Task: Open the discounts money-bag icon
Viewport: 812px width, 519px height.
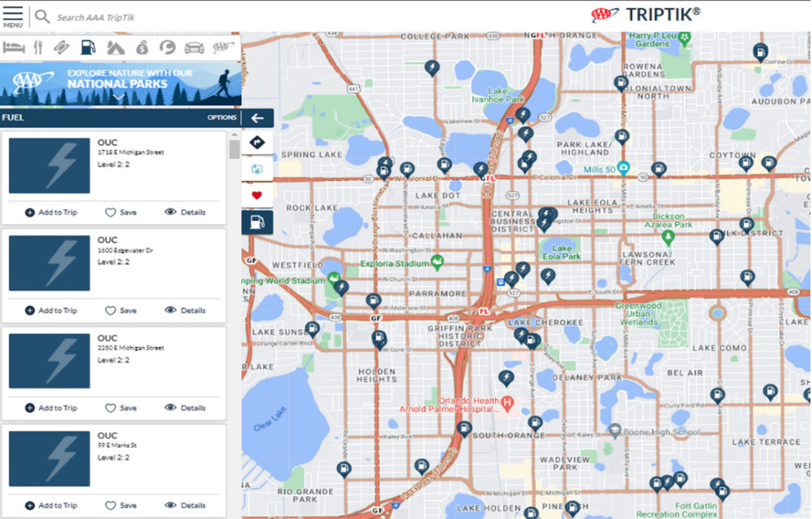Action: pyautogui.click(x=141, y=46)
